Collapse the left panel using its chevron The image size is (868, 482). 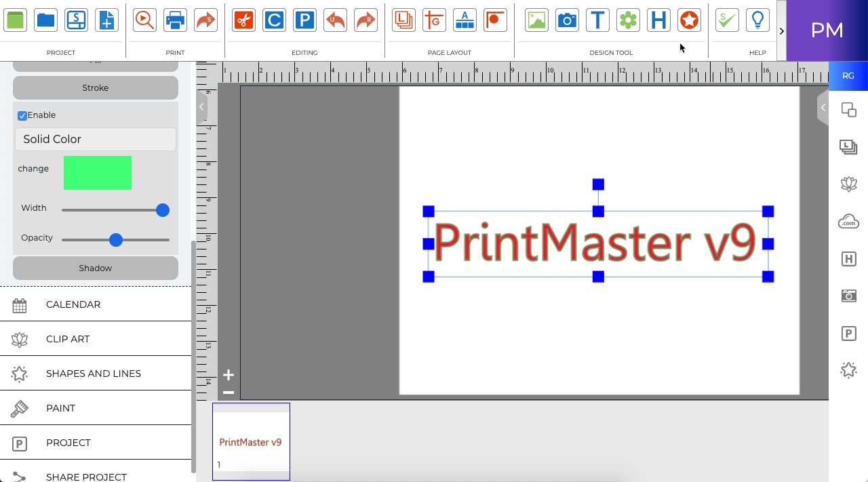201,107
